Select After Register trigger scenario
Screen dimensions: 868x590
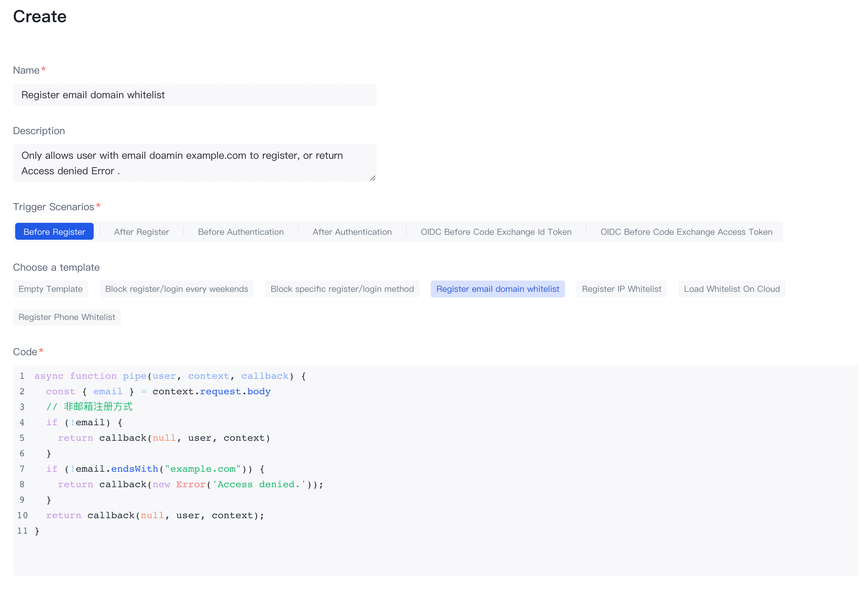point(142,232)
